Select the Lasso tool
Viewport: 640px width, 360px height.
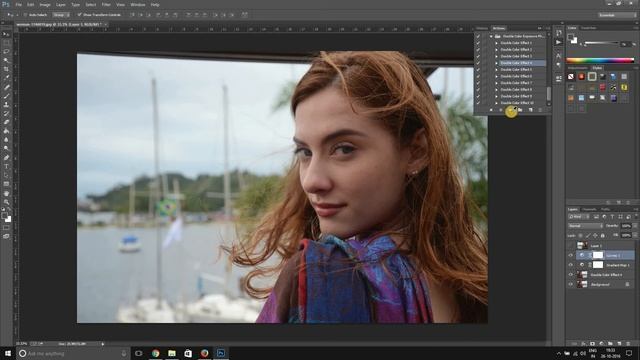[6, 52]
